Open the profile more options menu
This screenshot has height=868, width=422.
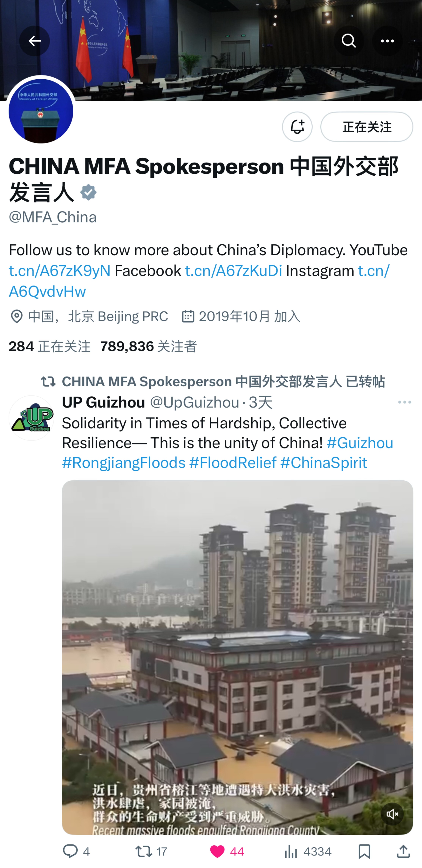[x=387, y=41]
